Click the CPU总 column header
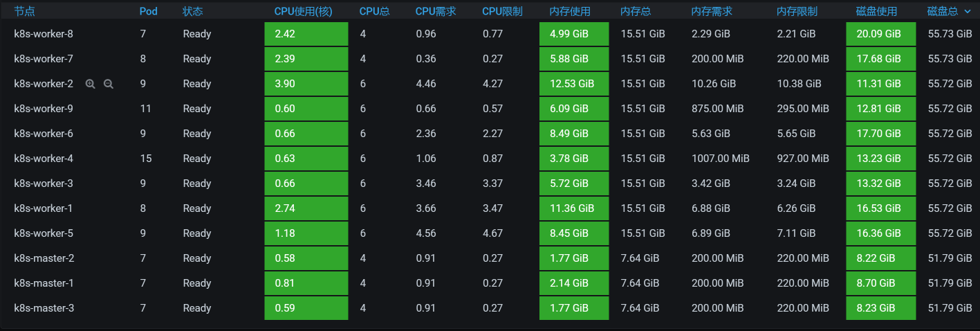 373,12
